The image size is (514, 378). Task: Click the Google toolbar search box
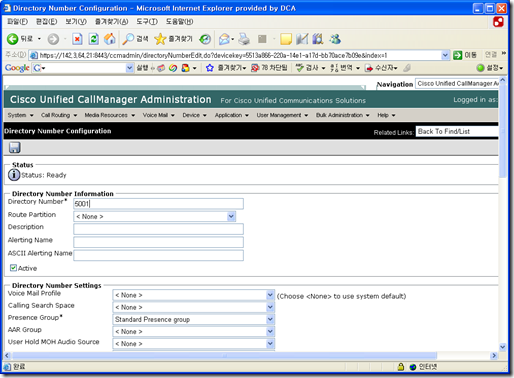pyautogui.click(x=83, y=68)
